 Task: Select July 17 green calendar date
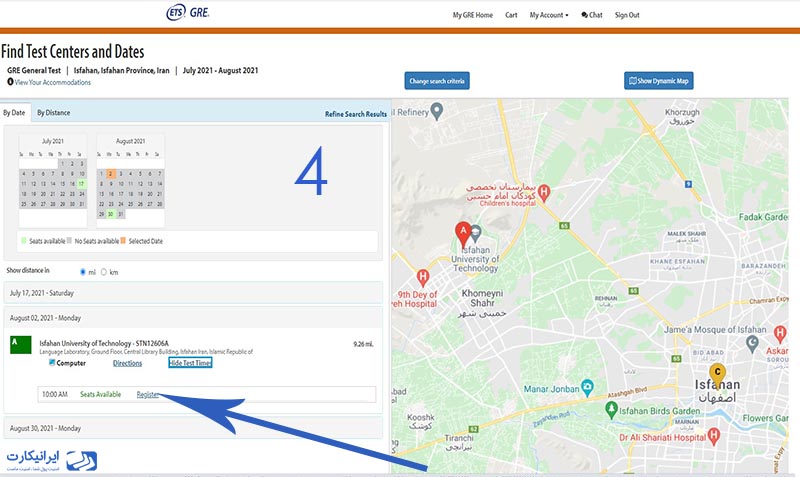point(82,184)
